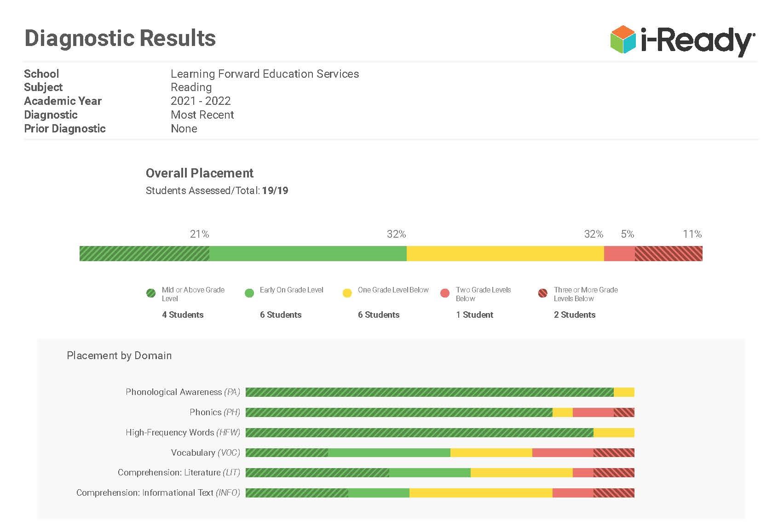Click the Diagnostic Results heading
This screenshot has height=532, width=778.
pyautogui.click(x=120, y=38)
